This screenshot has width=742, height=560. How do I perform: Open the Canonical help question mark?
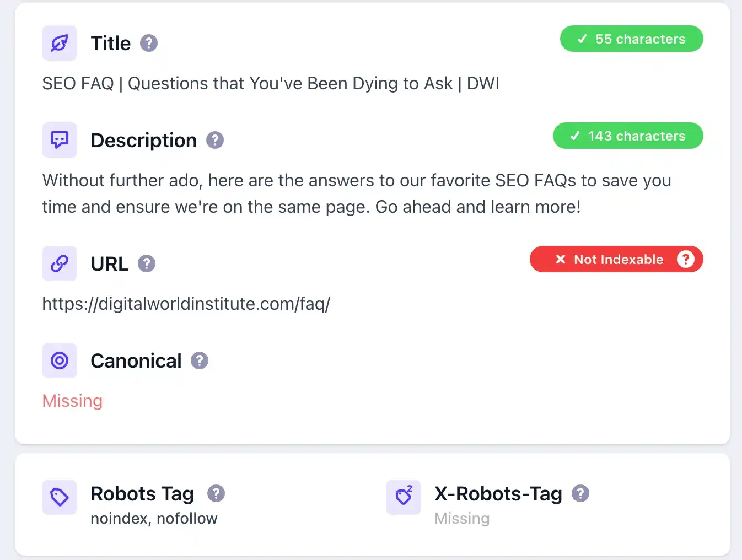(200, 360)
